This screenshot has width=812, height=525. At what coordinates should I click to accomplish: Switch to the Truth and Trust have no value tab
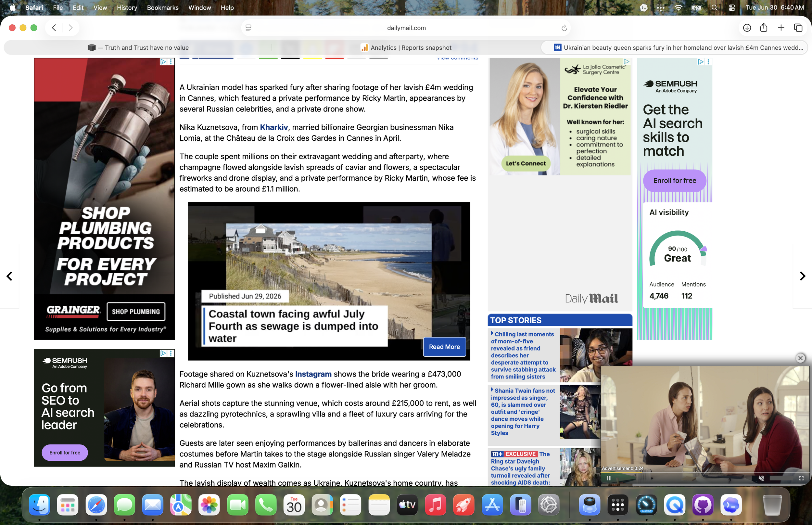138,48
